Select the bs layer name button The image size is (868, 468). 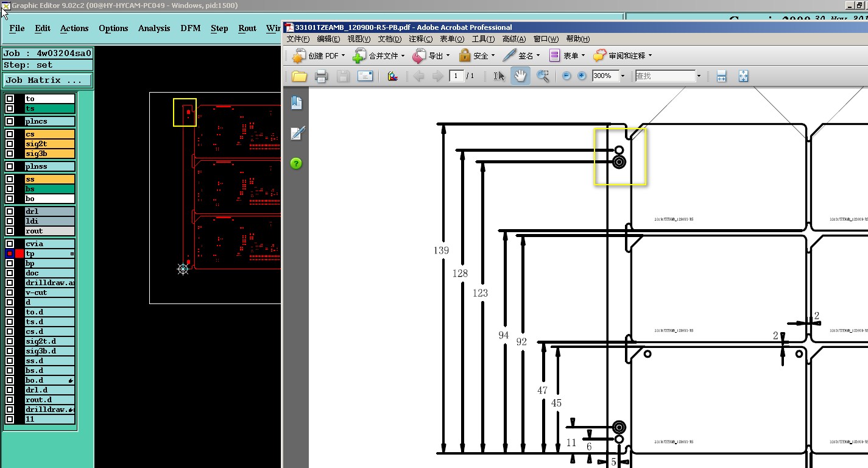(50, 189)
